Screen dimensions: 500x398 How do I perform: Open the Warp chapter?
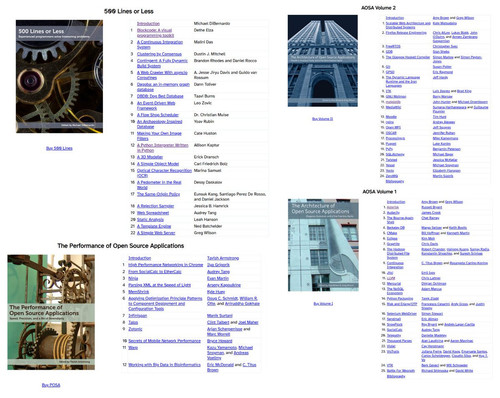pyautogui.click(x=133, y=348)
